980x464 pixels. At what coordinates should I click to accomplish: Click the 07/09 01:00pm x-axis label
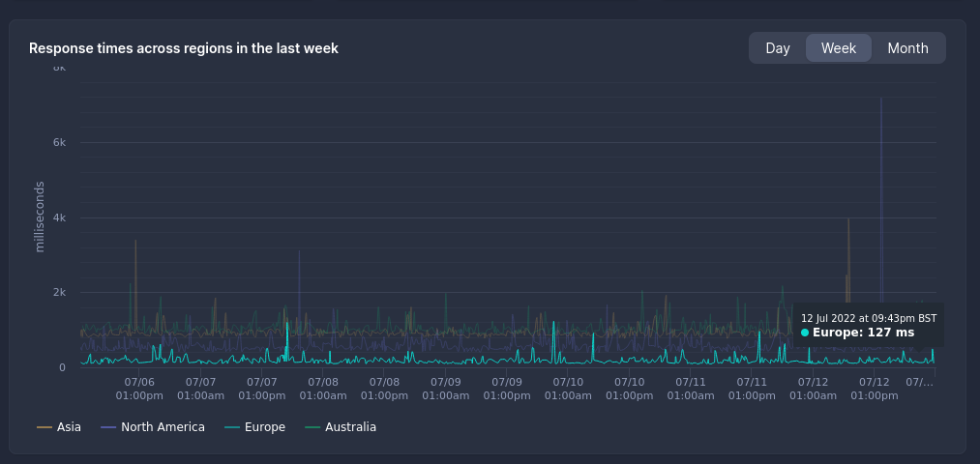pos(507,389)
